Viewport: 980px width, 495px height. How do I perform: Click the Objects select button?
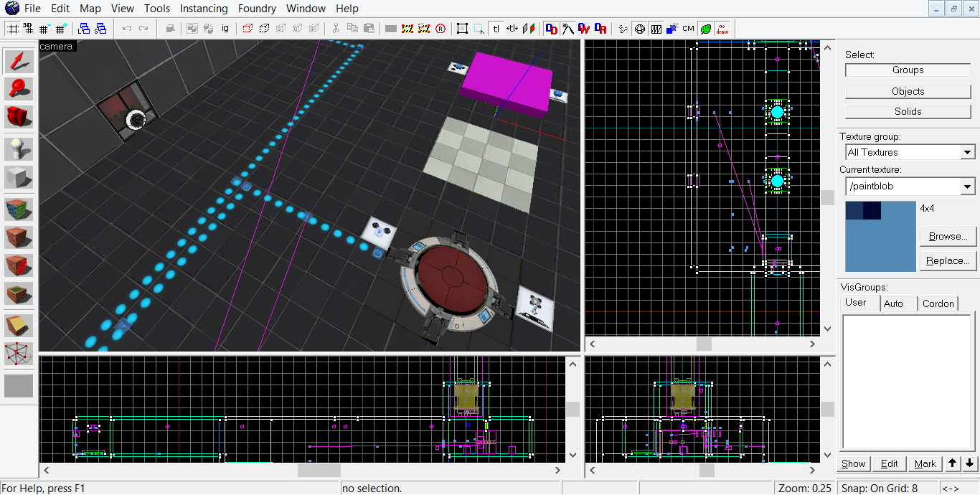click(908, 92)
